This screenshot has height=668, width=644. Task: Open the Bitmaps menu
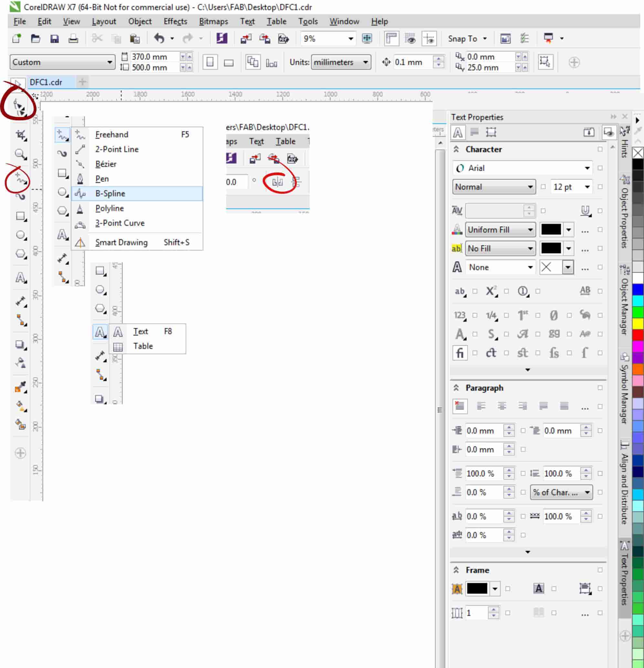pyautogui.click(x=213, y=21)
